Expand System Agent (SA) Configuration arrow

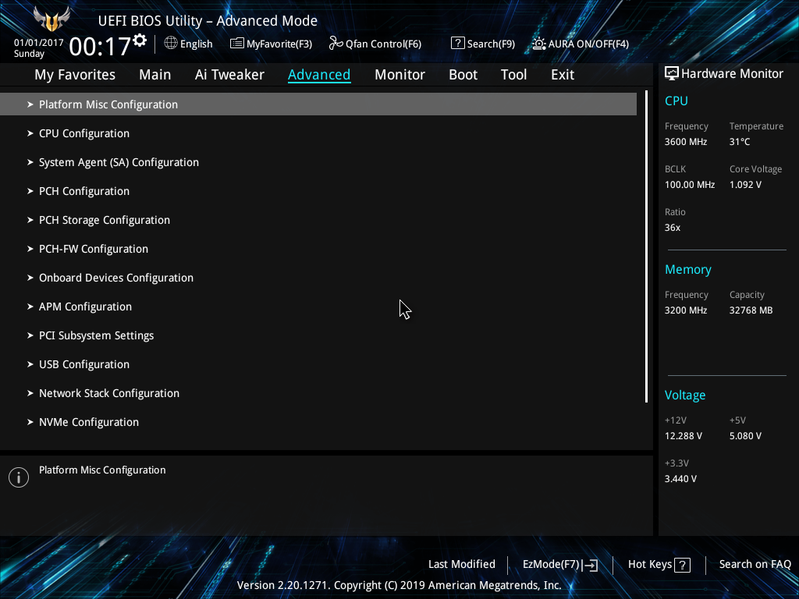[x=30, y=162]
